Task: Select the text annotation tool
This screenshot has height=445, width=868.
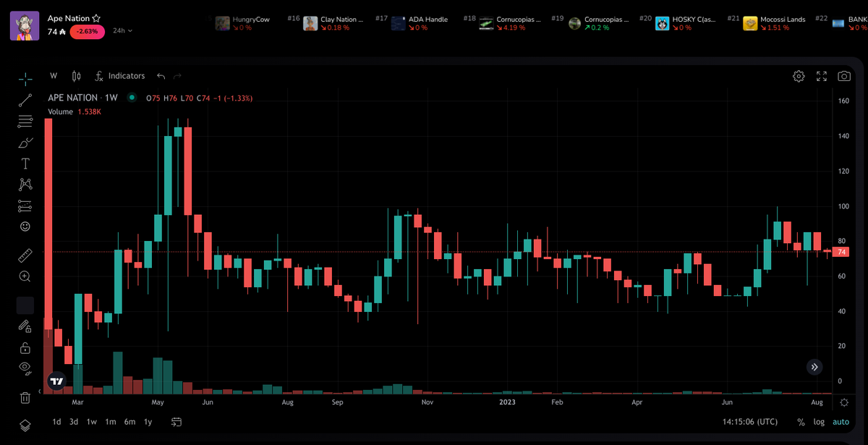Action: (x=25, y=164)
